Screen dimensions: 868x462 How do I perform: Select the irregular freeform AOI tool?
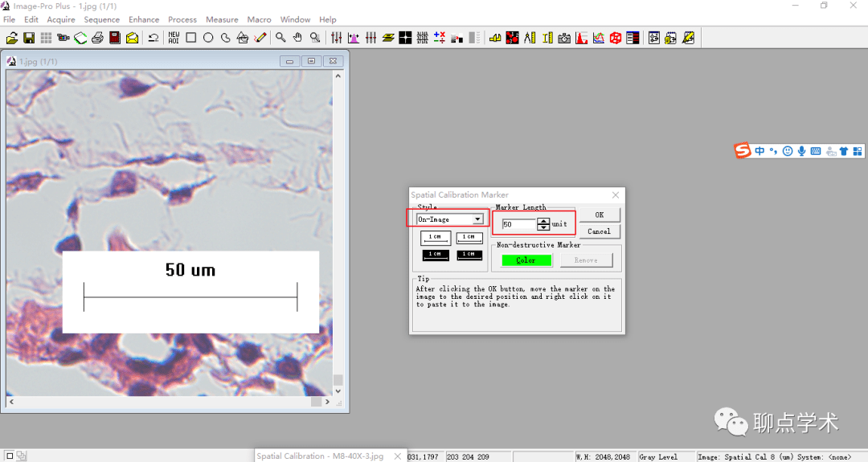[x=225, y=38]
